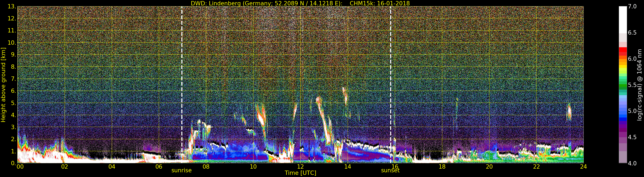Click the '22' time tick label
Screen dimensions: 644x177
[x=536, y=166]
